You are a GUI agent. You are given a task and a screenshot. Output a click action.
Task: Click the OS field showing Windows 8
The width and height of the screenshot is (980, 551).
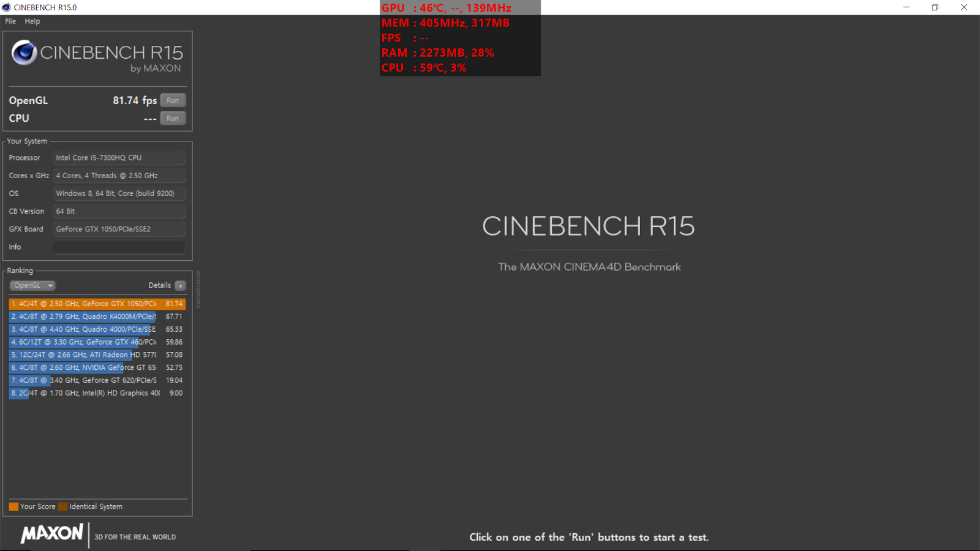[x=119, y=193]
